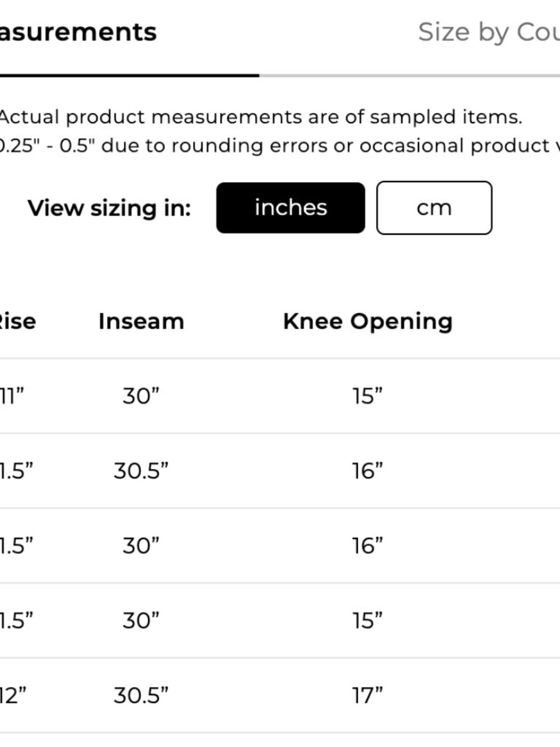This screenshot has width=560, height=747.
Task: Select first row knee opening 15"
Action: (368, 396)
